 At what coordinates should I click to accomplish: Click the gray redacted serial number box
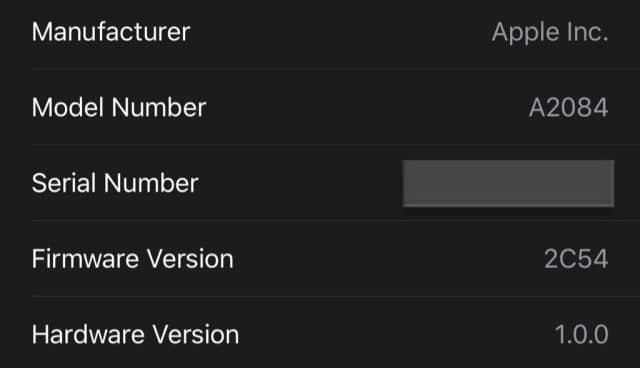509,183
